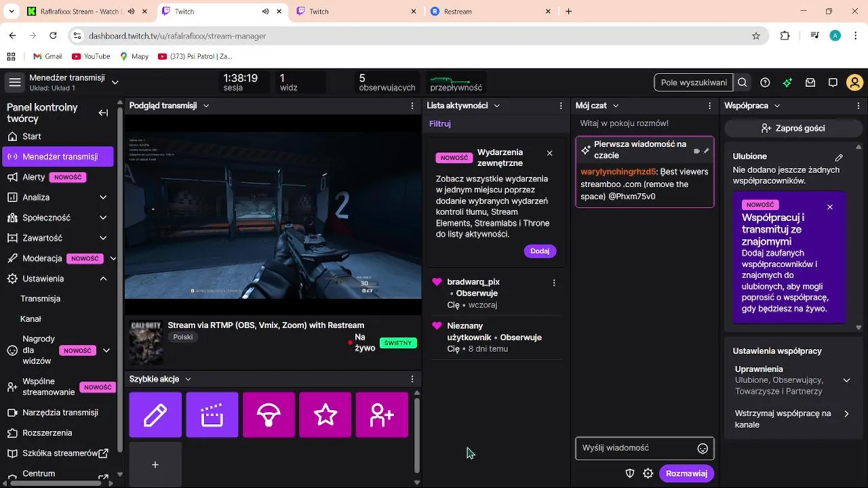Open the emoji picker in chat input
The height and width of the screenshot is (488, 868).
pos(703,448)
